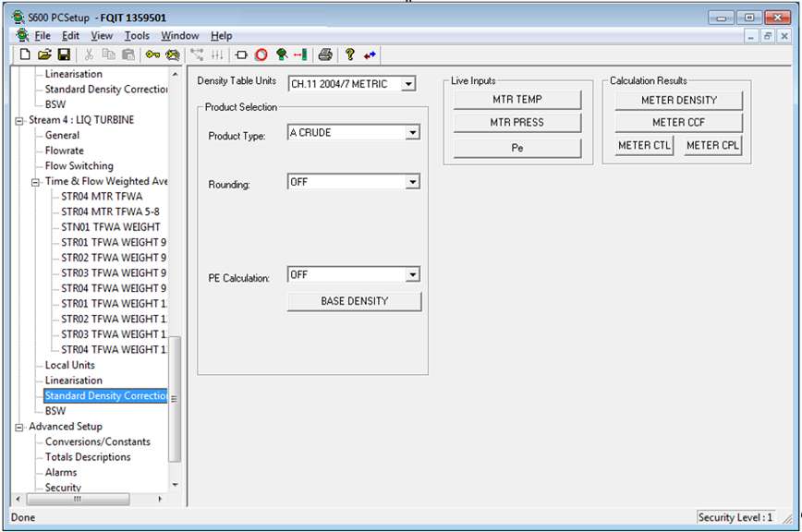Select STR04 MTR TFWA tree item

[x=102, y=196]
